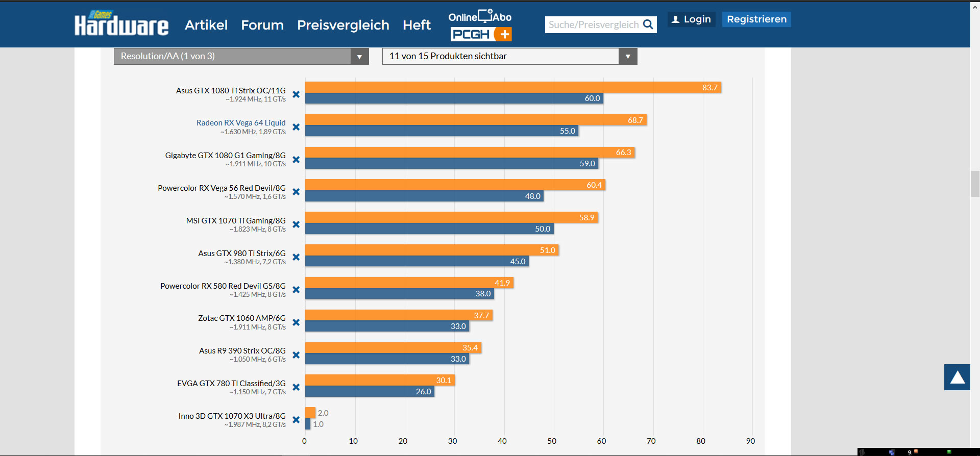Click the 68.7 value on the orange bar
The height and width of the screenshot is (456, 980).
pos(635,120)
